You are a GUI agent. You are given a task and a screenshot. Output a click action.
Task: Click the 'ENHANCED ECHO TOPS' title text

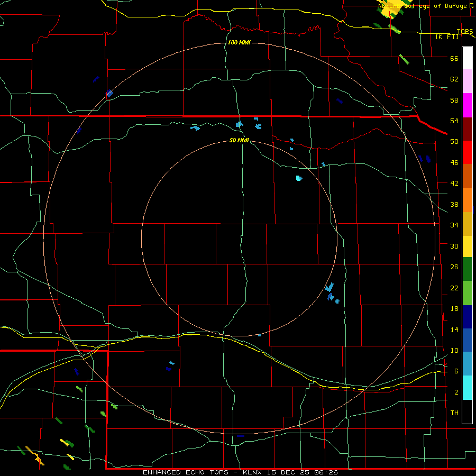coord(186,472)
